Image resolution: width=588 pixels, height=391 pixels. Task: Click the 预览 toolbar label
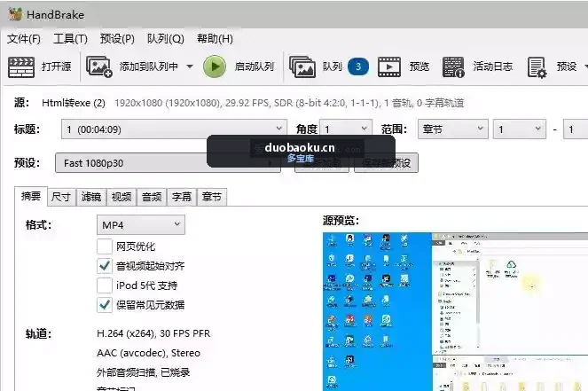tap(419, 66)
